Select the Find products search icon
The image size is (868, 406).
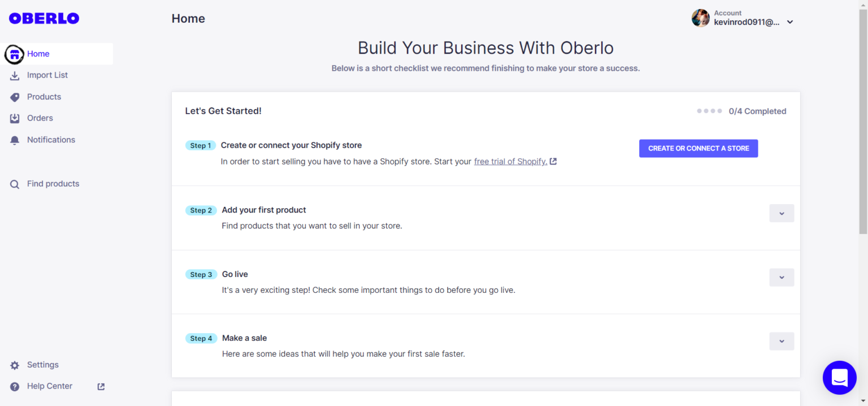pos(14,183)
